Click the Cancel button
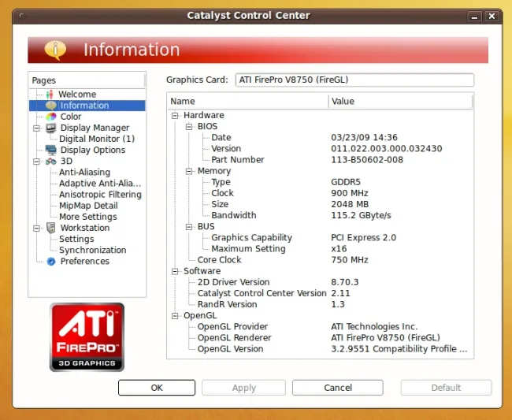Screen dimensions: 512x420 click(x=338, y=388)
